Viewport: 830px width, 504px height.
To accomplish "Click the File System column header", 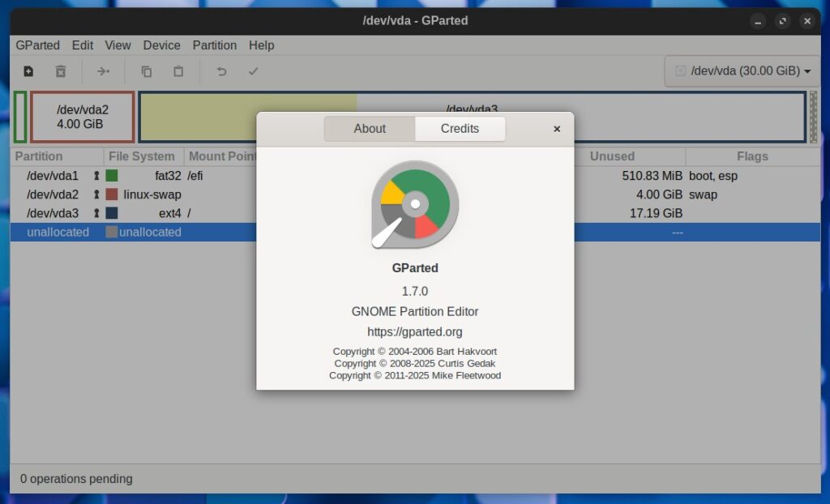I will pos(144,156).
